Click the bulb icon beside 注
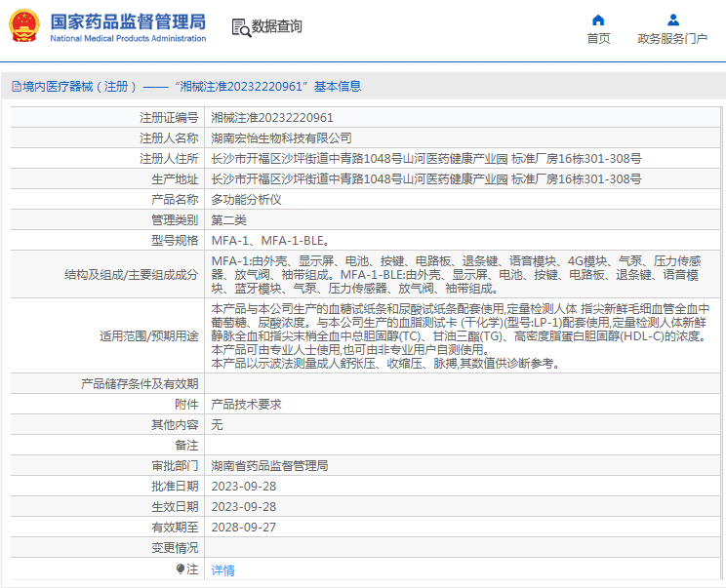The image size is (726, 588). (181, 568)
